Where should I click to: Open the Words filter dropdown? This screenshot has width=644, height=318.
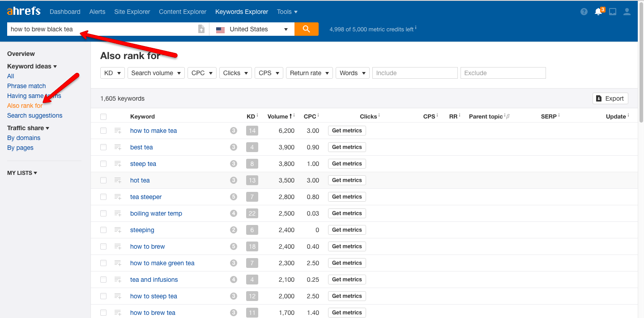coord(352,73)
